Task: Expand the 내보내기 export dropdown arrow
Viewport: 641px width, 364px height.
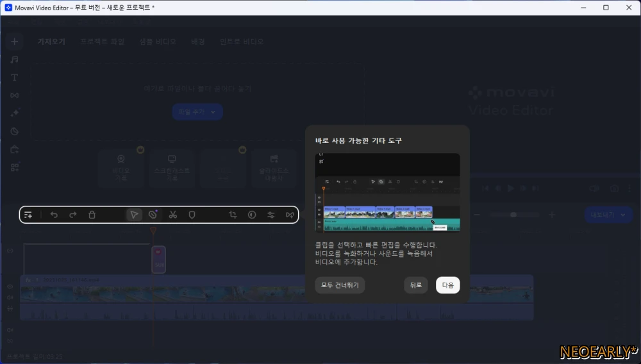Action: tap(622, 215)
